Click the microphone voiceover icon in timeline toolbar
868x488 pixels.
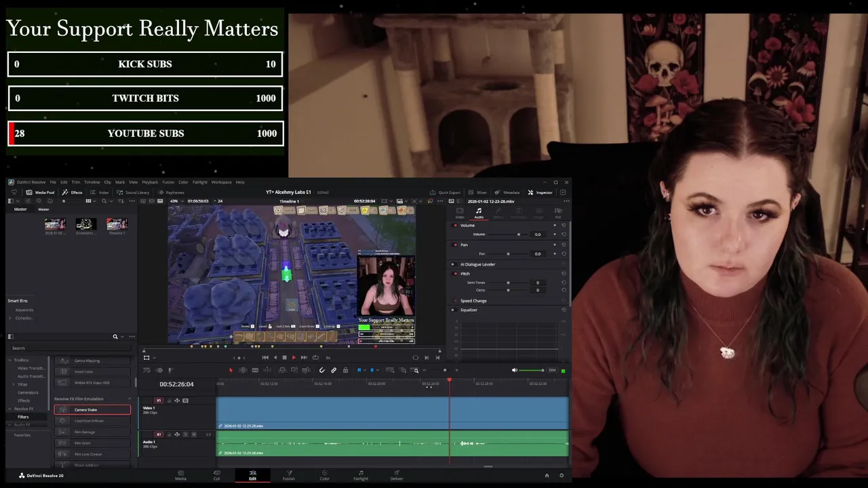click(x=170, y=370)
